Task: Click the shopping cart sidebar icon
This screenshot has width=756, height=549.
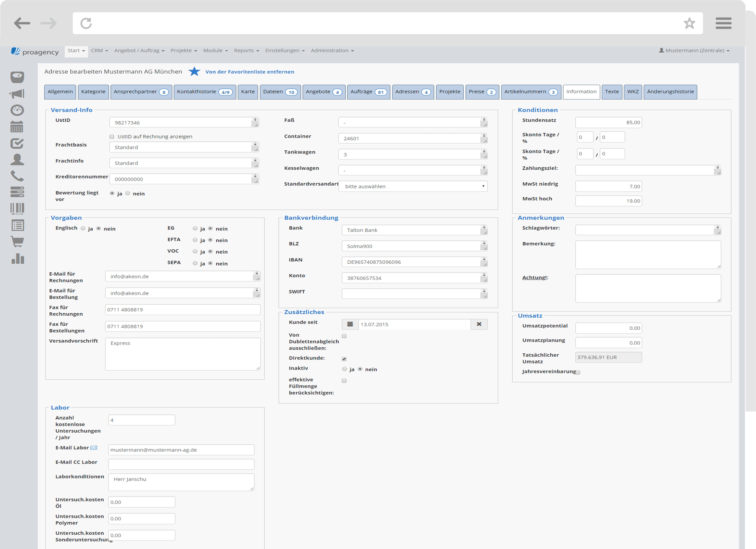Action: pyautogui.click(x=17, y=242)
